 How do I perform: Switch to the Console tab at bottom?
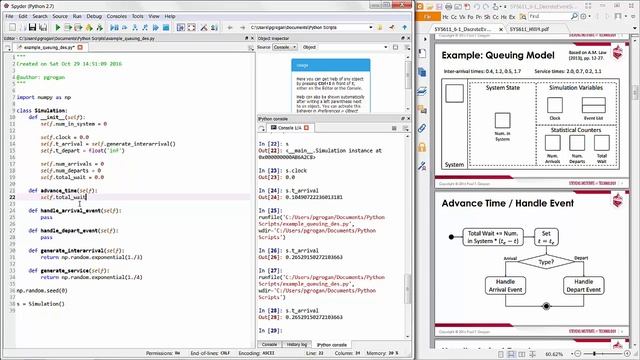(269, 344)
